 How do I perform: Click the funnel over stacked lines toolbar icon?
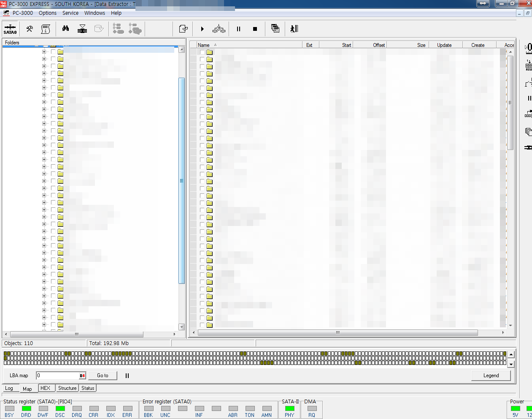pos(83,29)
